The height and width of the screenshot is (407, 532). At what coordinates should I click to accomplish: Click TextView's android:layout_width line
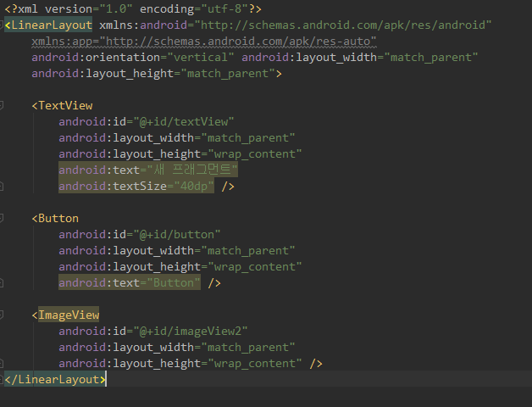click(x=177, y=138)
